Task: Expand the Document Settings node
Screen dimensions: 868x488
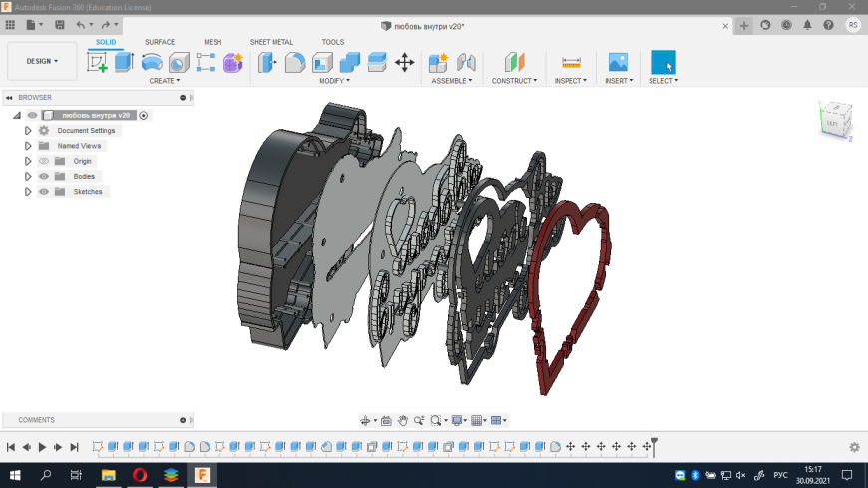Action: click(x=28, y=131)
